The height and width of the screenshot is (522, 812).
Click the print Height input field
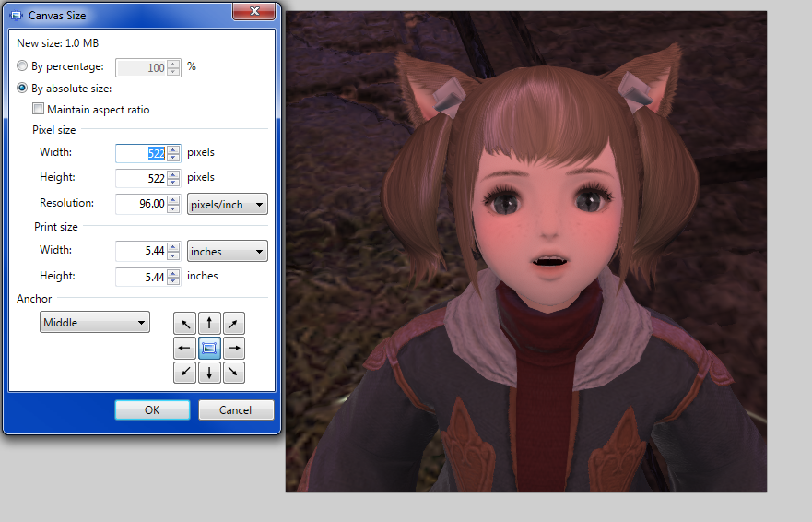141,277
